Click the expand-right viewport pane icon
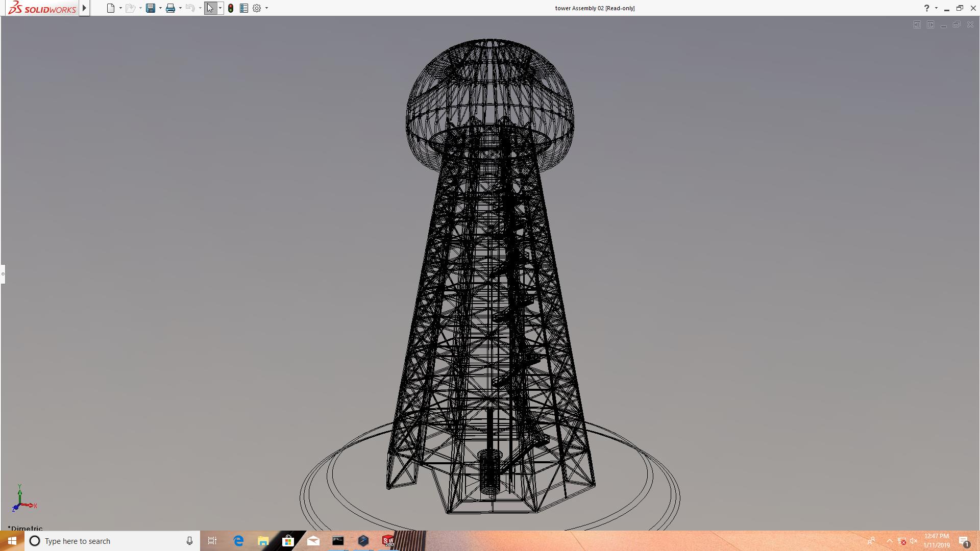Viewport: 980px width, 551px height. tap(930, 24)
